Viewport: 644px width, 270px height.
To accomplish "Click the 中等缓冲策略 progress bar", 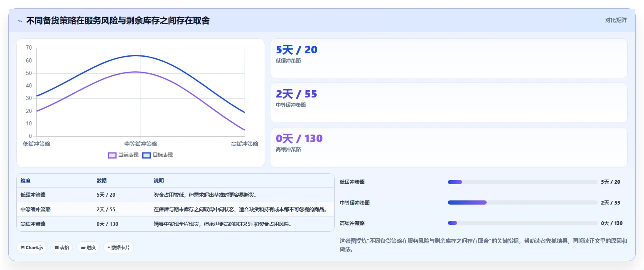I will pyautogui.click(x=523, y=202).
